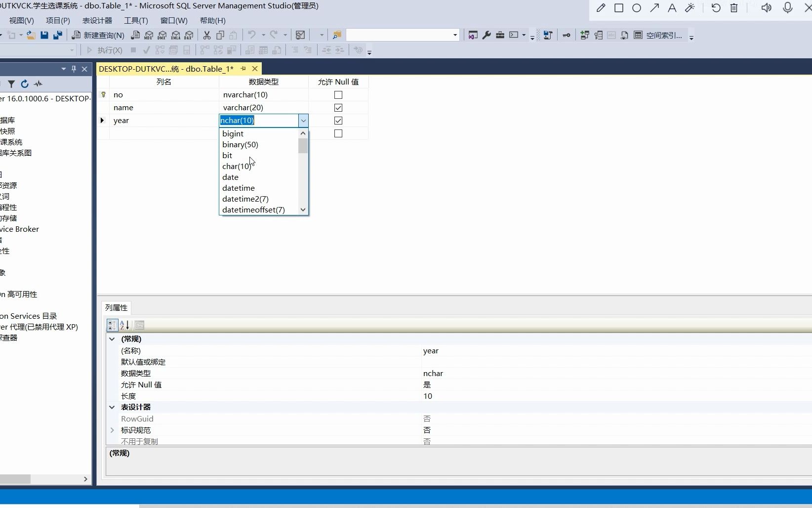The height and width of the screenshot is (508, 812).
Task: Select the circle annotation tool
Action: (x=637, y=8)
